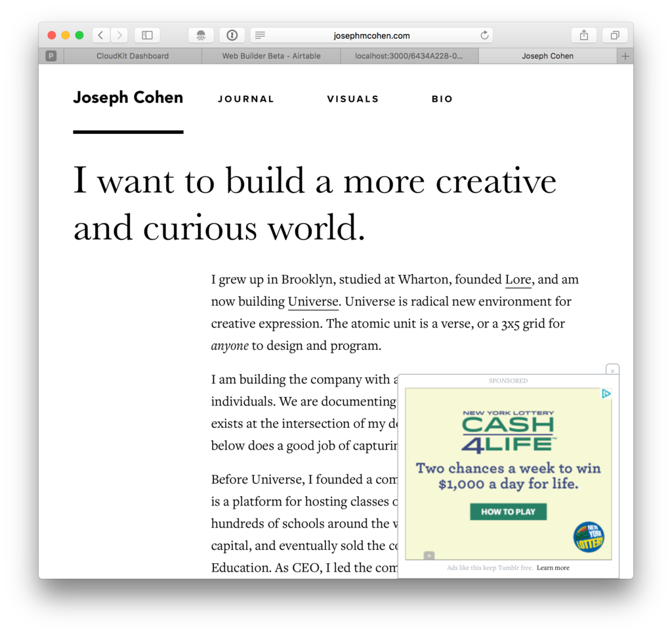Switch to the CloudKit Dashboard tab

point(133,56)
